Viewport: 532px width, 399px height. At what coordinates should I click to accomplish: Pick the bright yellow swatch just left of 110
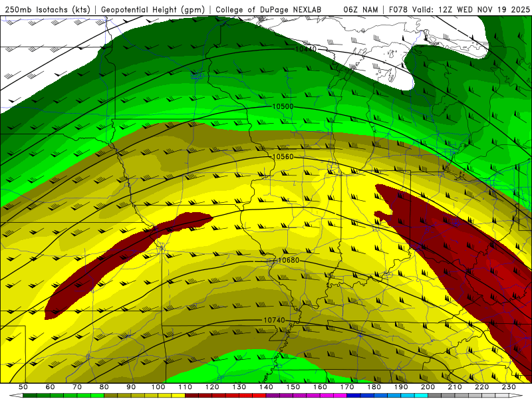[178, 395]
